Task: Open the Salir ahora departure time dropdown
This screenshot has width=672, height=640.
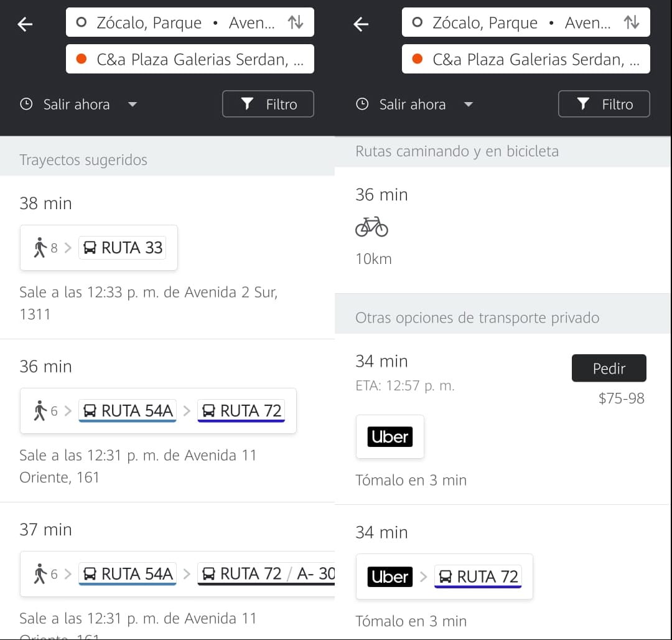Action: (133, 105)
